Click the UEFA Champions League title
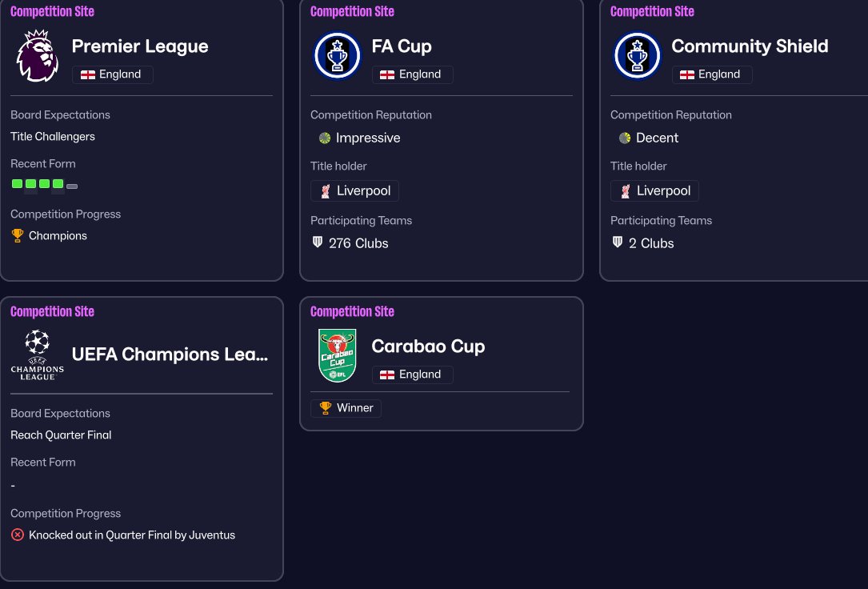 pyautogui.click(x=170, y=355)
